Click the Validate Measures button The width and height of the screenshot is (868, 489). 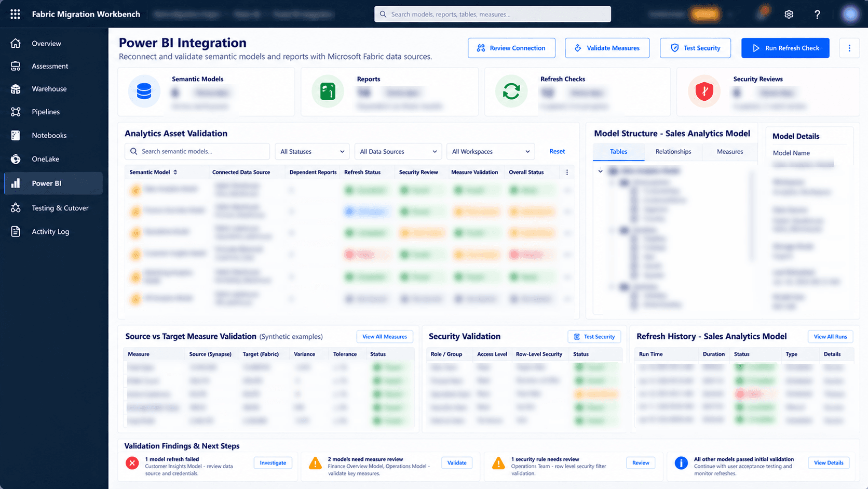(607, 48)
